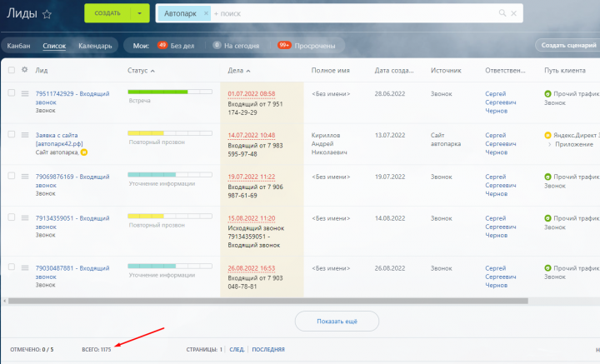The height and width of the screenshot is (364, 600).
Task: Expand the Приложение path chevron
Action: point(549,145)
